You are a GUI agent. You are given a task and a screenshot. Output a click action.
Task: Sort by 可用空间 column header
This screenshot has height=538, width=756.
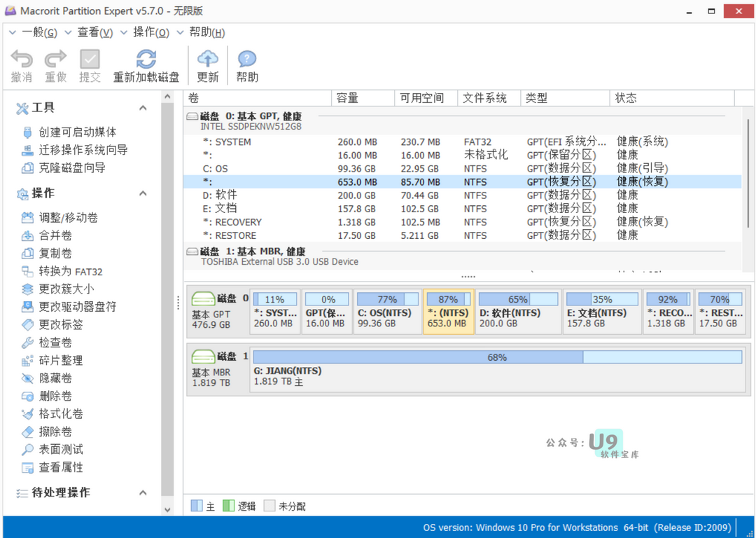click(x=426, y=99)
